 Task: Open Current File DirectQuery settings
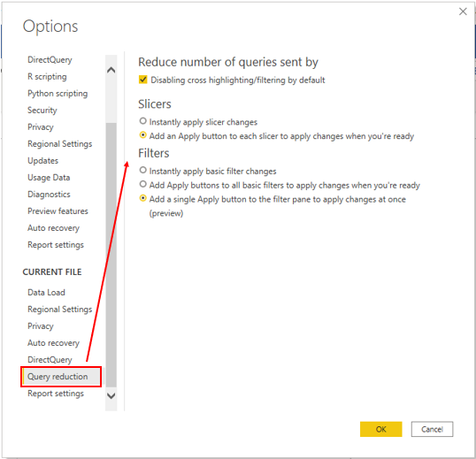[x=50, y=360]
